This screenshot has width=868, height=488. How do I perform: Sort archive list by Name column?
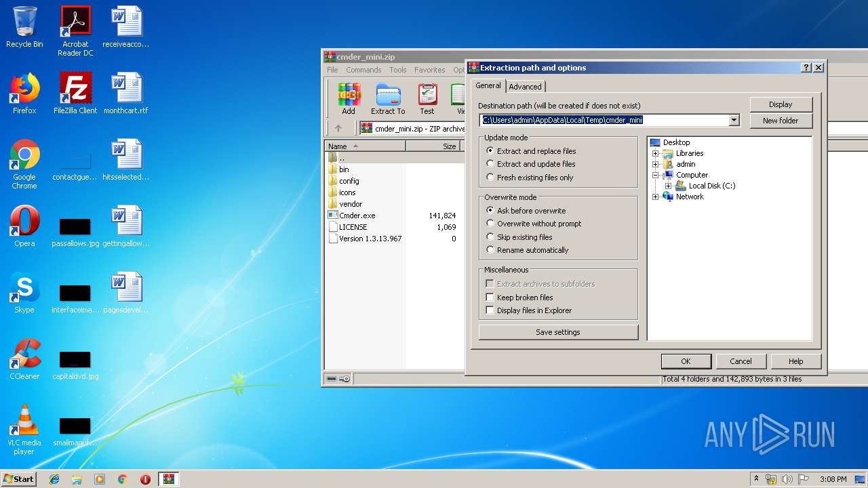[x=365, y=146]
